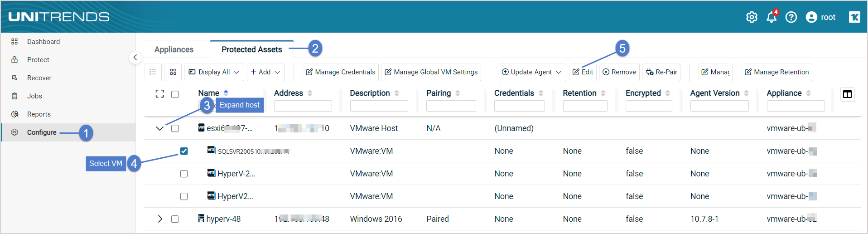The image size is (868, 234).
Task: Click the Protect lock icon
Action: point(14,59)
